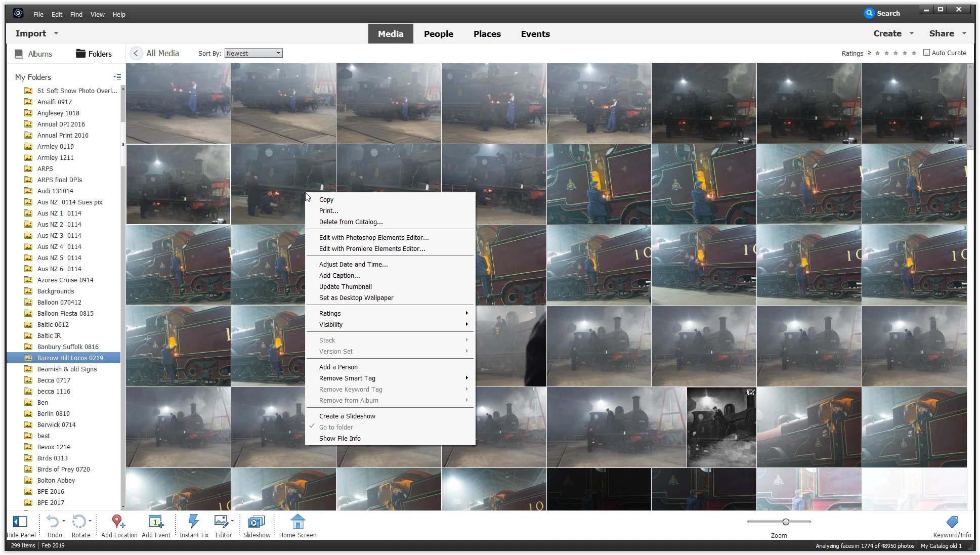The image size is (980, 555).
Task: Choose Show File Info from context menu
Action: (x=339, y=438)
